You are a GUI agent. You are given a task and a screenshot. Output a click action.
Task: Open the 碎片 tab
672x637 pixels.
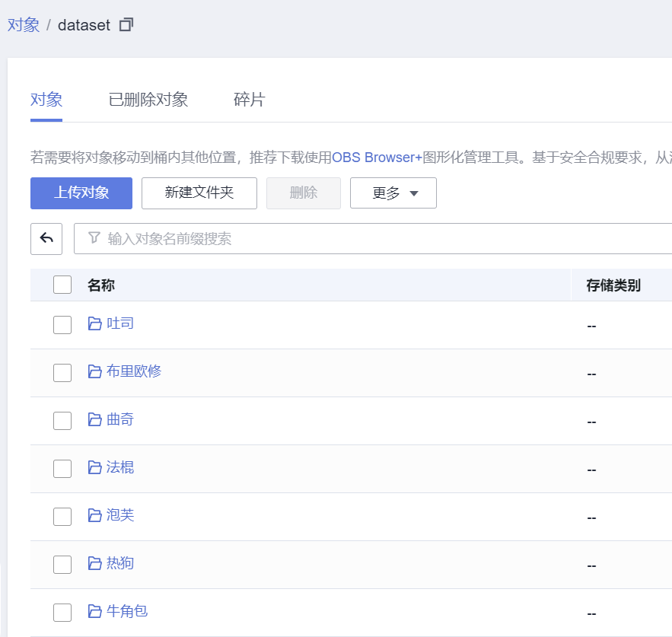(249, 100)
